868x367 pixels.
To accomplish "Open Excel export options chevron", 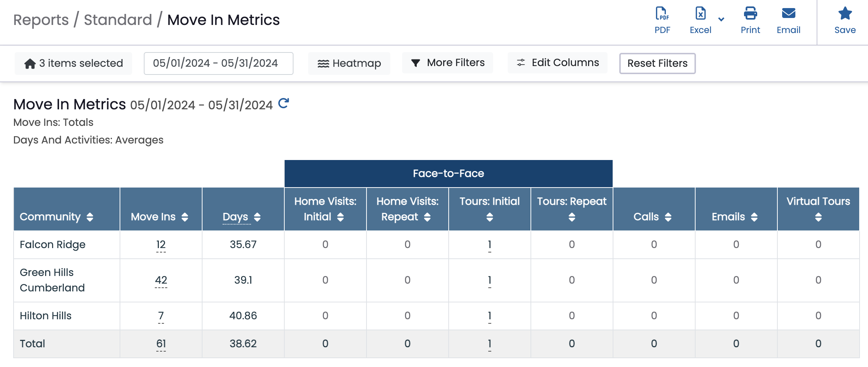I will pyautogui.click(x=721, y=19).
